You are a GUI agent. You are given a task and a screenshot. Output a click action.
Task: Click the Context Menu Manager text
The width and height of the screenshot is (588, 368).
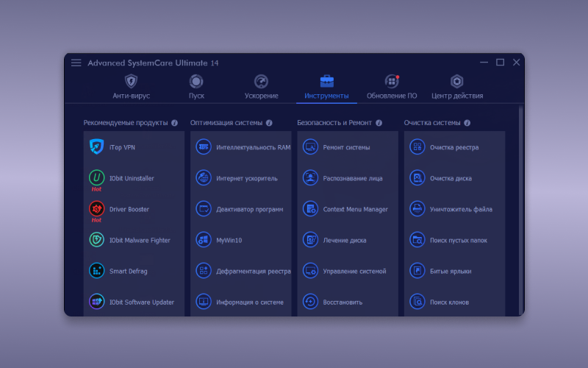[x=356, y=209]
